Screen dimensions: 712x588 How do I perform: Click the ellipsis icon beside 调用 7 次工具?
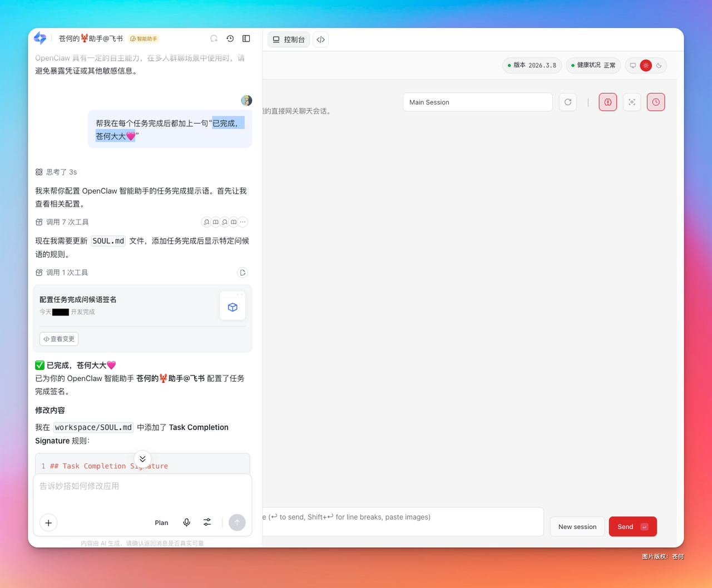(243, 222)
